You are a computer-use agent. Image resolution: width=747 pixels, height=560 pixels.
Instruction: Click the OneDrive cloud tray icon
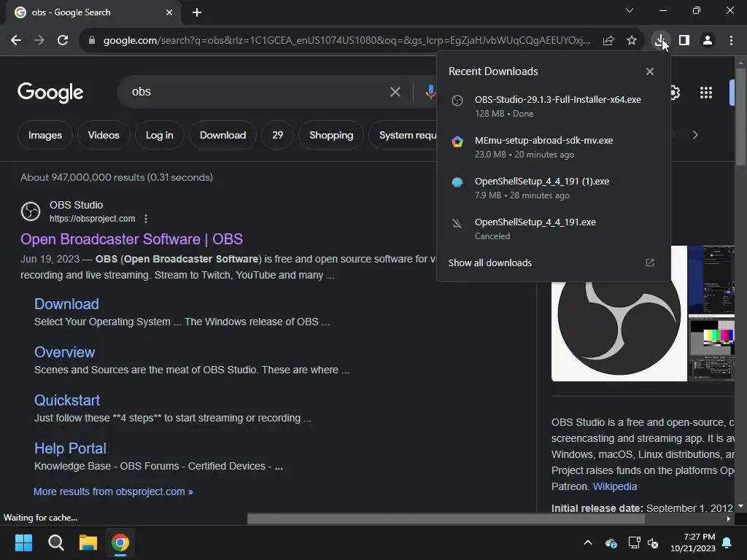coord(611,542)
